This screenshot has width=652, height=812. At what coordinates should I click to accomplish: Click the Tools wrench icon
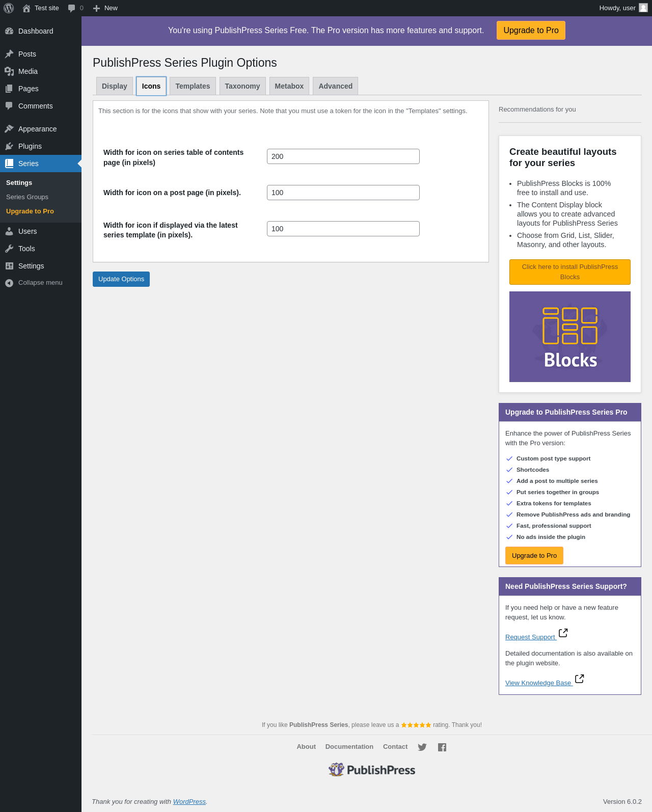click(9, 249)
